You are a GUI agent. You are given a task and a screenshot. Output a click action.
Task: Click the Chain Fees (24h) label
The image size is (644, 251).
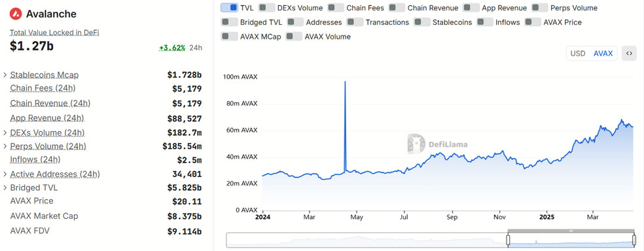coord(43,88)
